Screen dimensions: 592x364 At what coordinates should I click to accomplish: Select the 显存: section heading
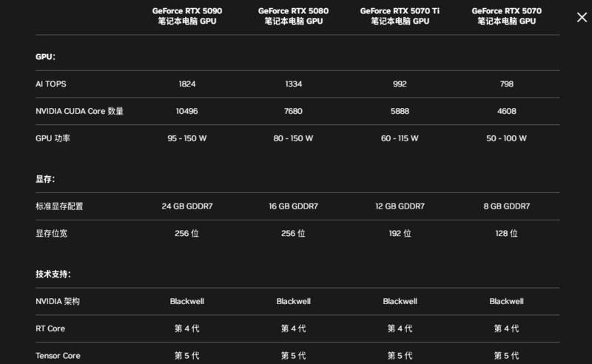pyautogui.click(x=45, y=179)
